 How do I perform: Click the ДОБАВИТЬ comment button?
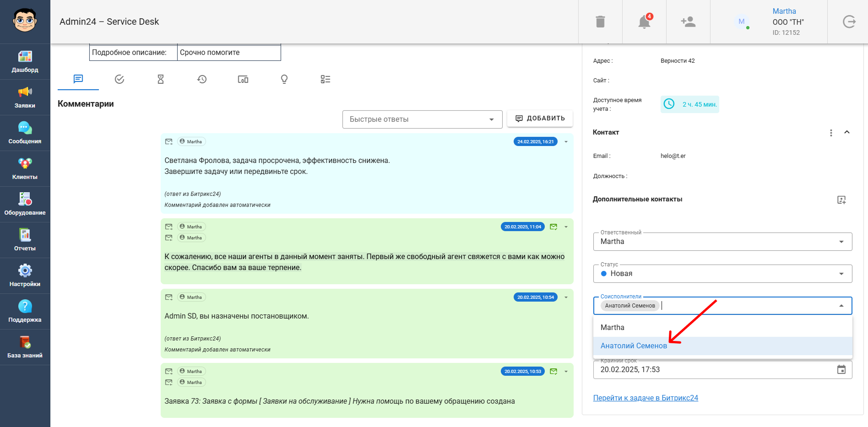540,119
